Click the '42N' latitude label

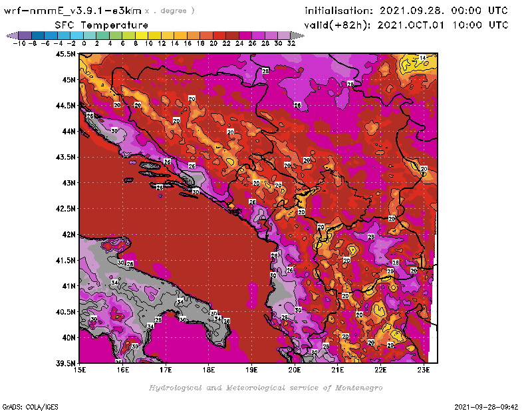(69, 235)
